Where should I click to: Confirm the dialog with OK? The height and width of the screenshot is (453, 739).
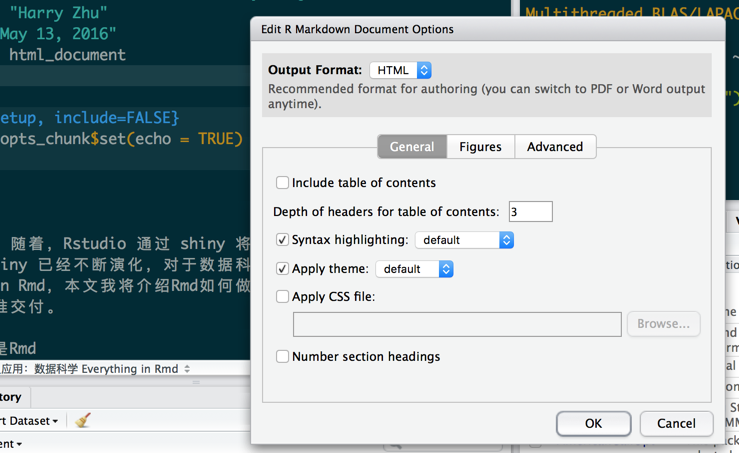(x=593, y=423)
